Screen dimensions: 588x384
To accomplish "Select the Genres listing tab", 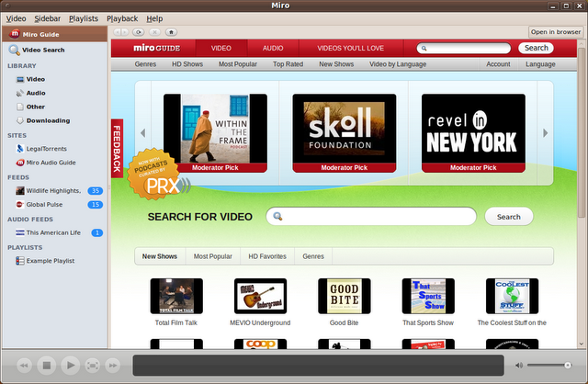I will click(x=313, y=256).
